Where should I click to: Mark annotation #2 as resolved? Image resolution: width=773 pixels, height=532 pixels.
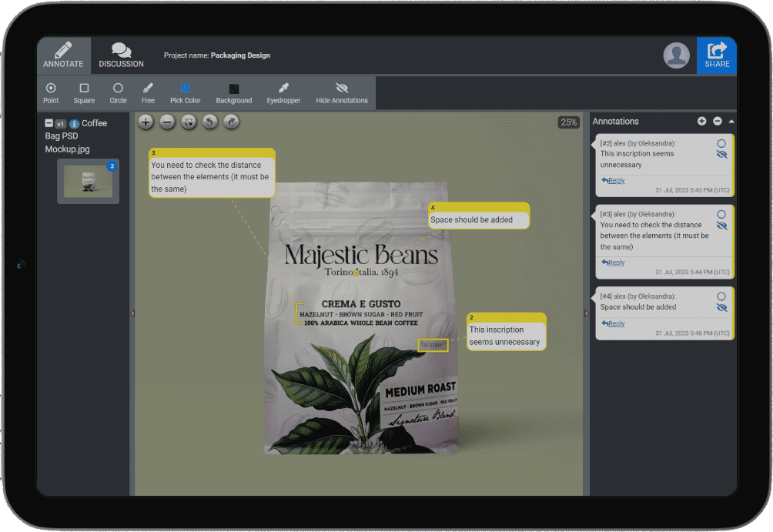point(721,143)
